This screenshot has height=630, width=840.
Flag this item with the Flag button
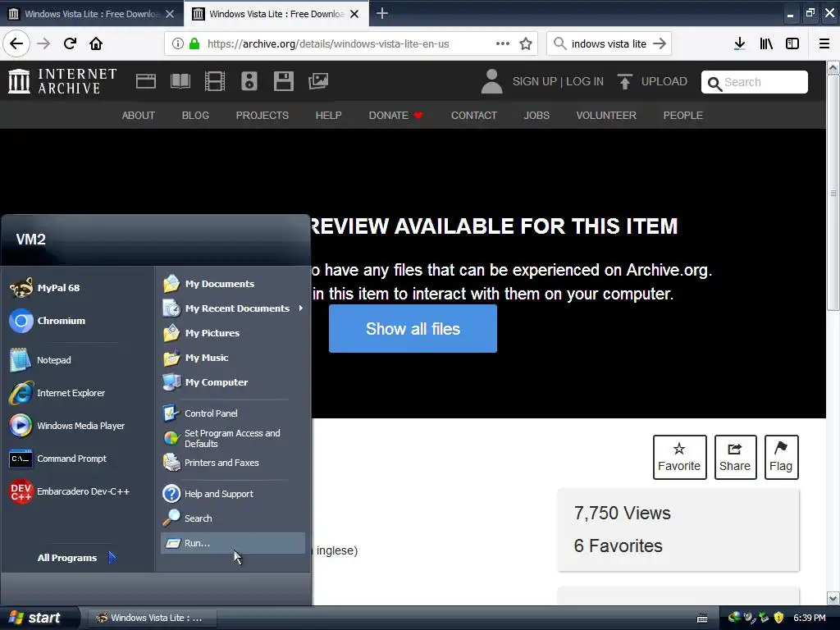pyautogui.click(x=781, y=458)
